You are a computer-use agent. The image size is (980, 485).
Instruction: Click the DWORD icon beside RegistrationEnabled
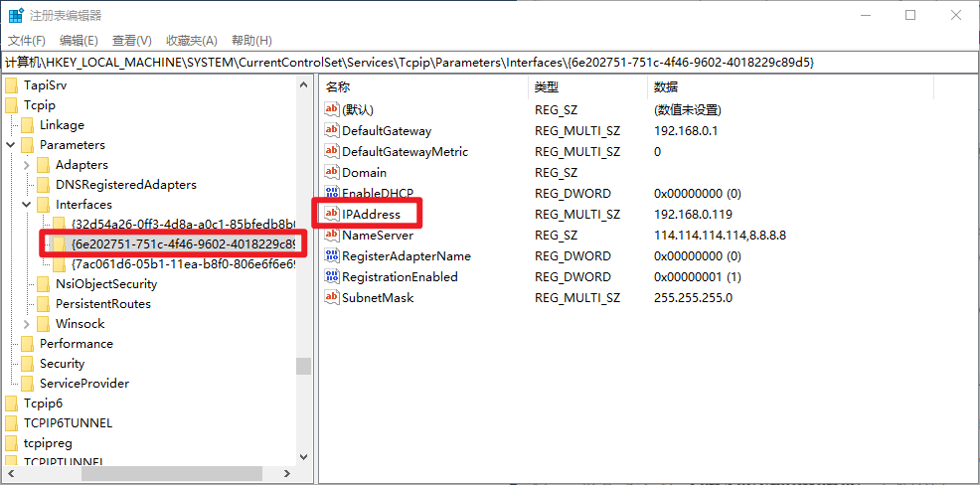(x=332, y=277)
